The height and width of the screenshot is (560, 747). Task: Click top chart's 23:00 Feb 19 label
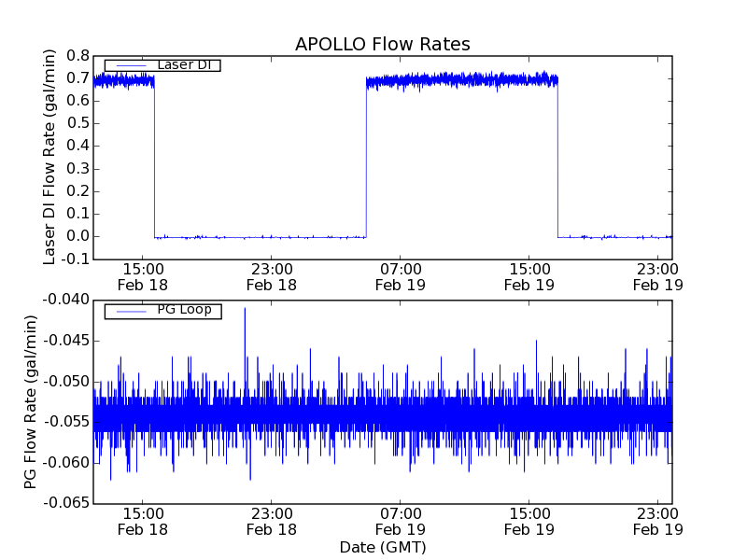pos(658,277)
